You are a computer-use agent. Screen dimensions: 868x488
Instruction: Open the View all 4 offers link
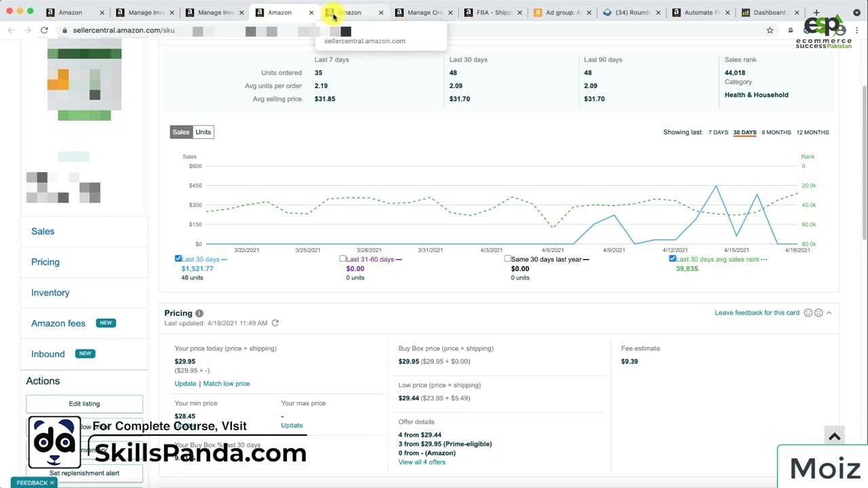point(422,462)
